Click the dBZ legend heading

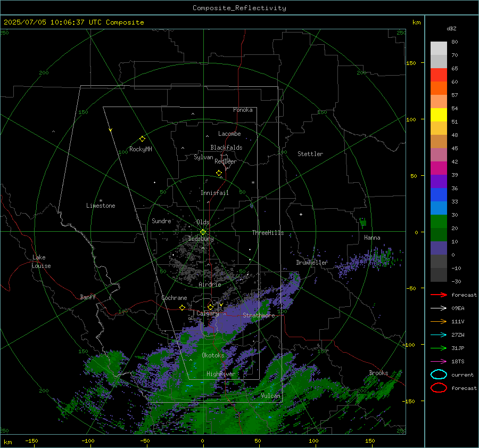(x=451, y=29)
